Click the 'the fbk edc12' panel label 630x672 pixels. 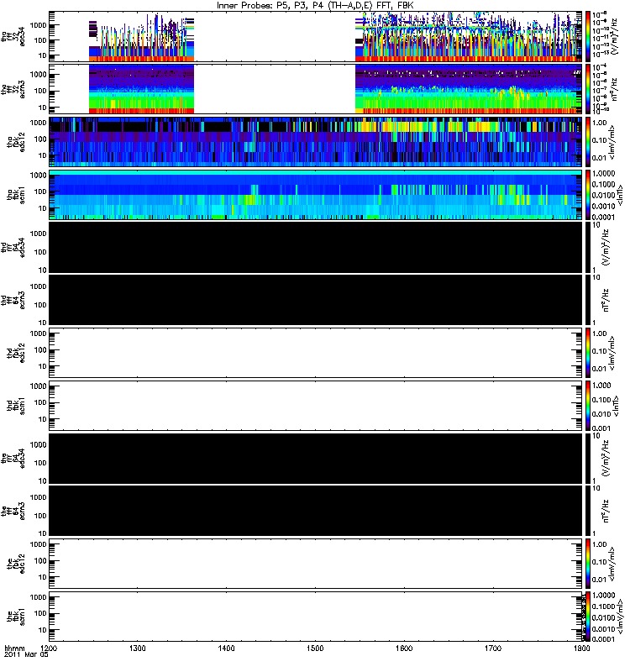click(16, 564)
